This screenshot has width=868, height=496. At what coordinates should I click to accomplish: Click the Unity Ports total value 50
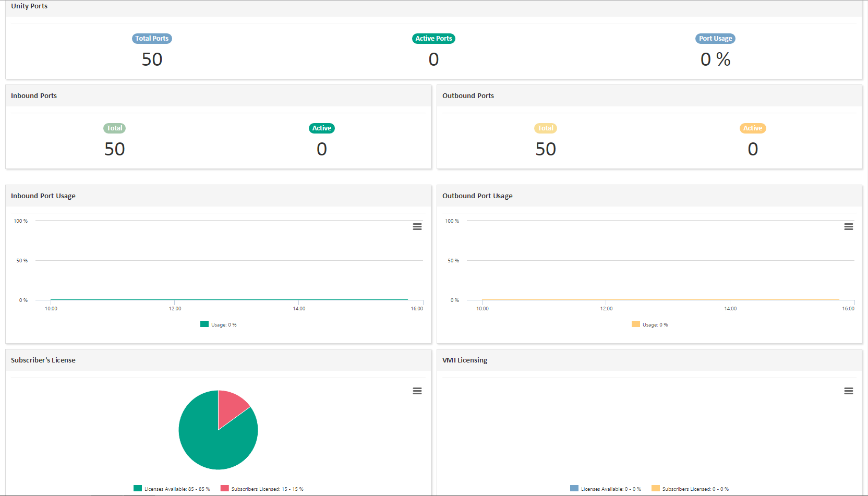click(x=152, y=59)
